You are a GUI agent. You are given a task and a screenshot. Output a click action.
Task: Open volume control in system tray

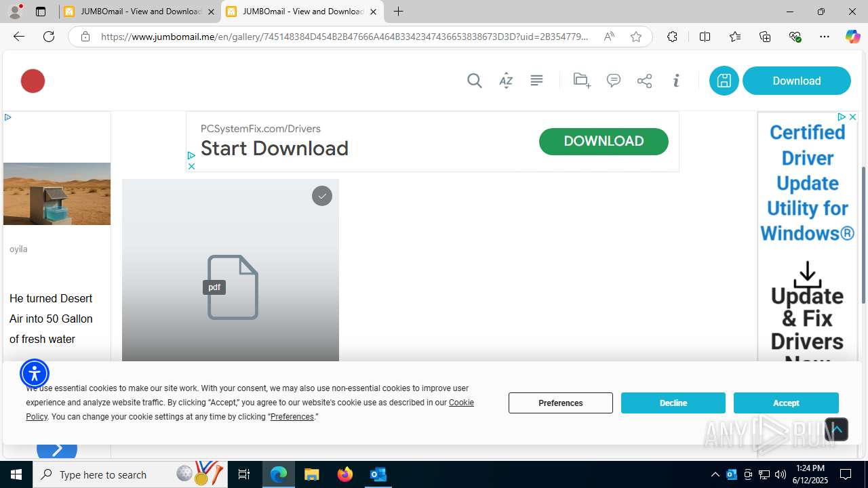click(x=781, y=474)
